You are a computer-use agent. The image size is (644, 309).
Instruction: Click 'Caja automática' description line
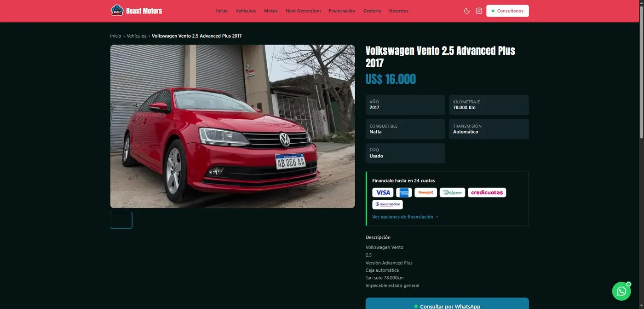[x=382, y=270]
